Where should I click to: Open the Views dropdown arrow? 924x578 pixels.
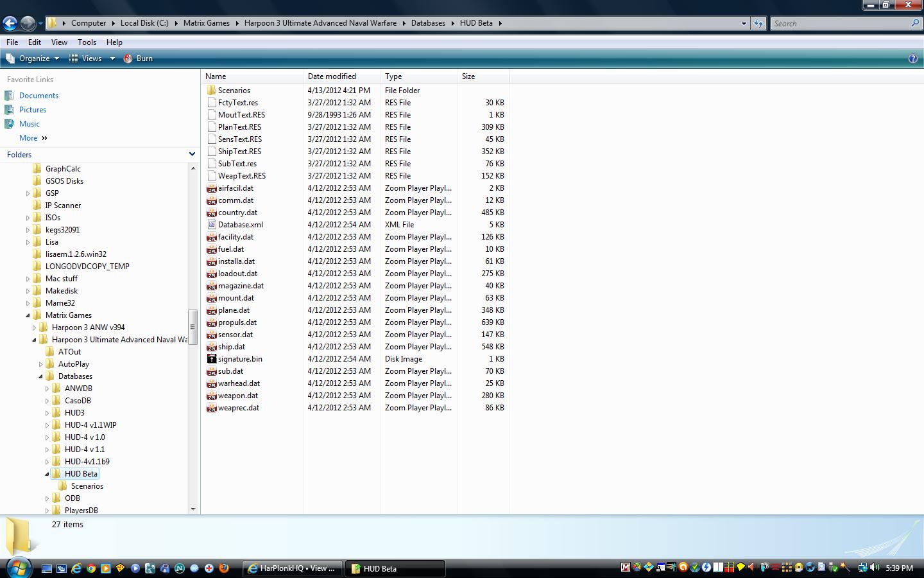[x=112, y=58]
